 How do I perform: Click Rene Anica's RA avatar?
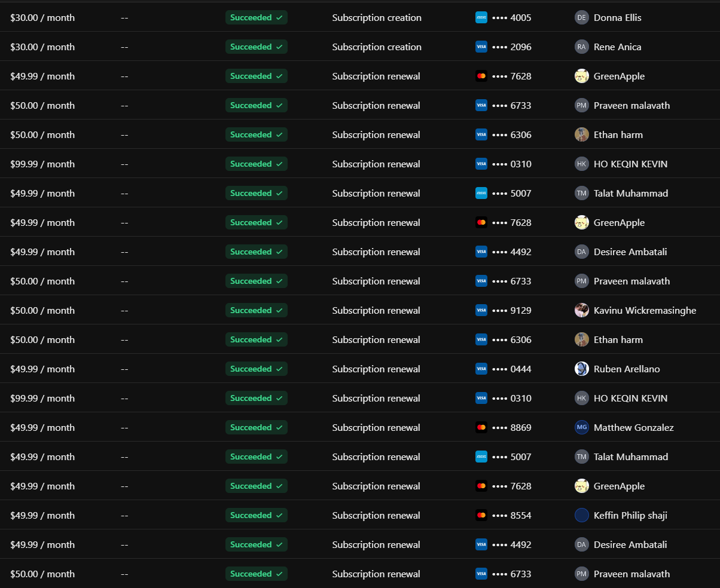click(582, 47)
